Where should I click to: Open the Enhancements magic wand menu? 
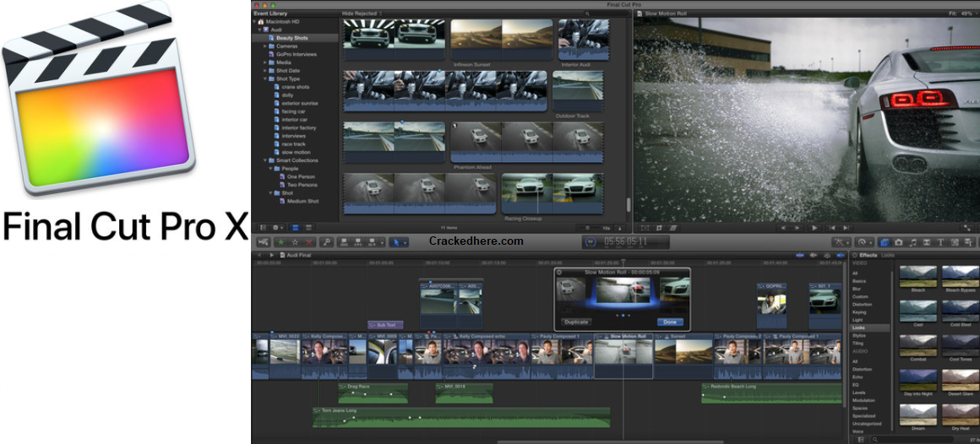click(841, 242)
